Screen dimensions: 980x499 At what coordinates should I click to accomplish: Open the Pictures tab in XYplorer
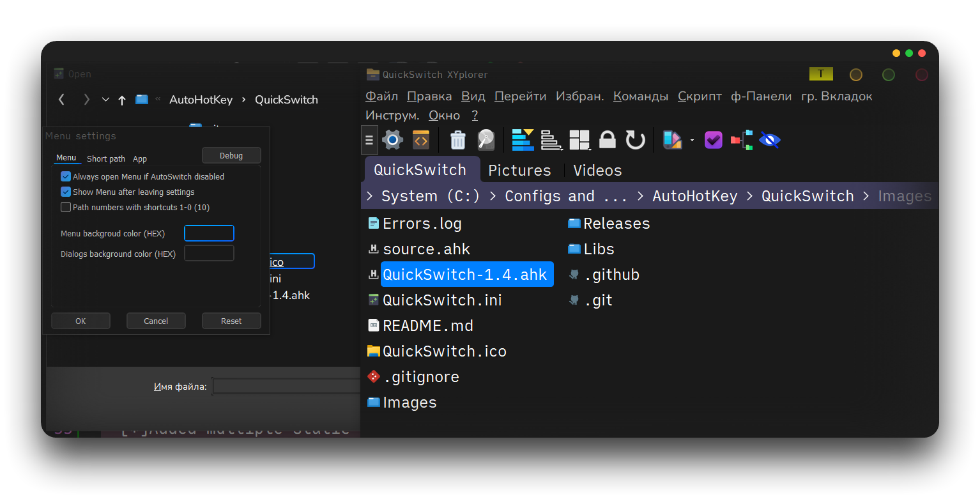[519, 171]
